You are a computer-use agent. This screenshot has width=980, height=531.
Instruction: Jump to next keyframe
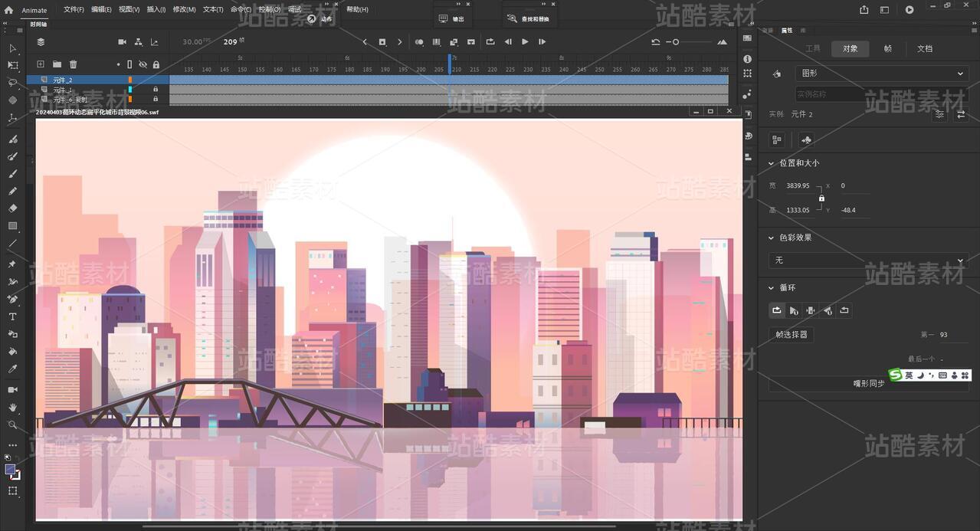(x=399, y=41)
